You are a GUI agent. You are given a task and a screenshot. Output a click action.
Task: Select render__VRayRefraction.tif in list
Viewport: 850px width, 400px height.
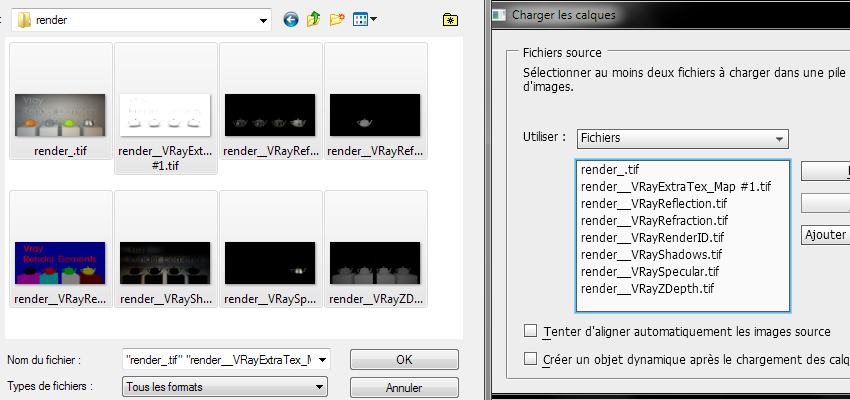click(x=654, y=221)
